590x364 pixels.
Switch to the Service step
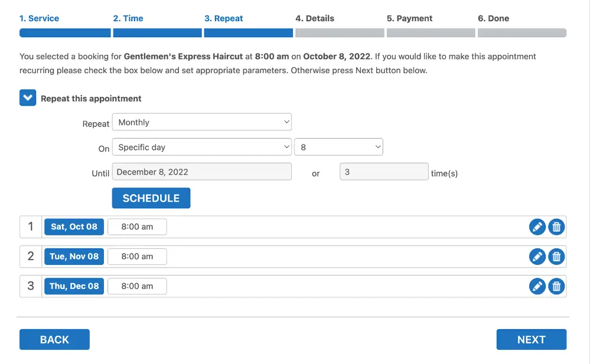39,18
